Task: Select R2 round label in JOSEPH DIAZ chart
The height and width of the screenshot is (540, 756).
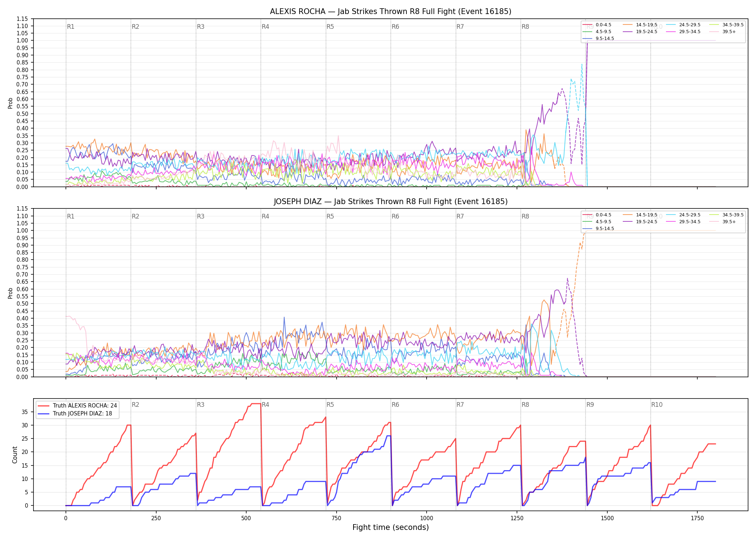Action: (x=135, y=216)
